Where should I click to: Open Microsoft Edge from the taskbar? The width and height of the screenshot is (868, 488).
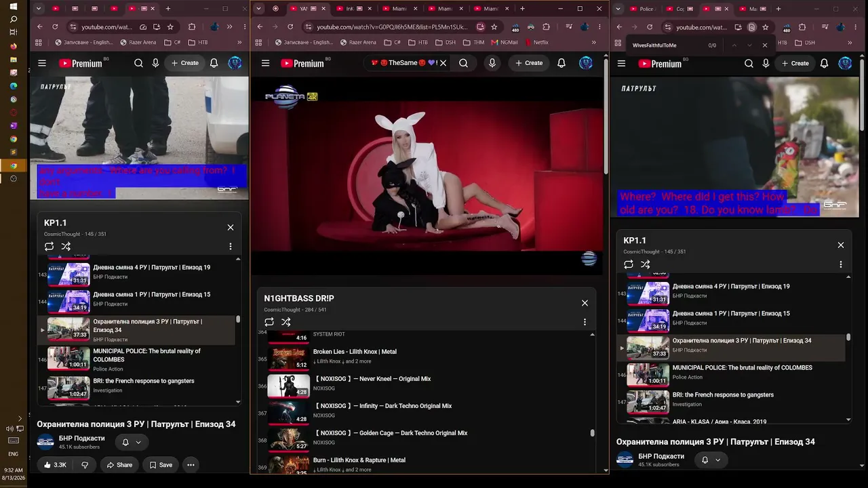[x=14, y=86]
